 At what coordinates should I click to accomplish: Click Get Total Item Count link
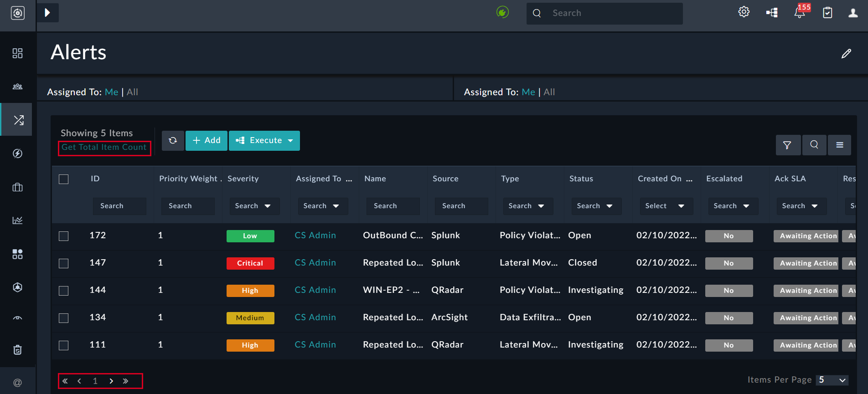tap(104, 147)
